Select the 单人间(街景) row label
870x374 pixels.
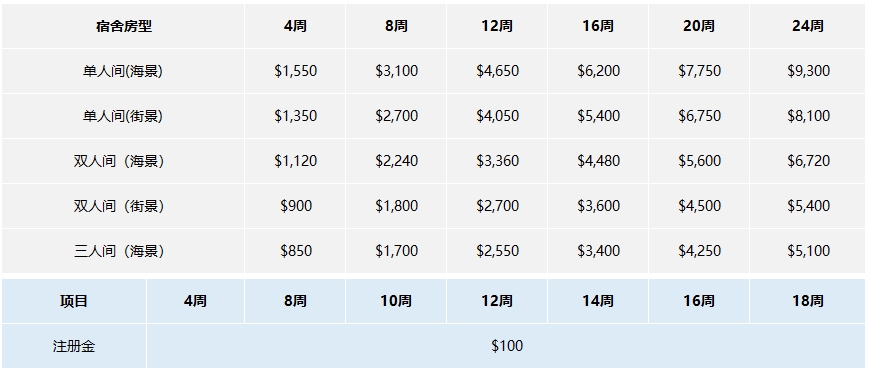point(123,116)
